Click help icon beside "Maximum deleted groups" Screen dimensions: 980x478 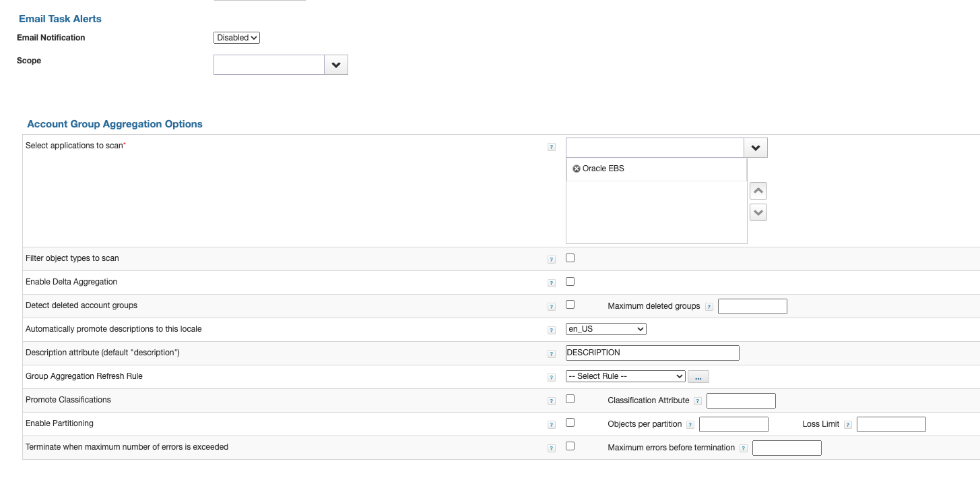click(x=708, y=306)
